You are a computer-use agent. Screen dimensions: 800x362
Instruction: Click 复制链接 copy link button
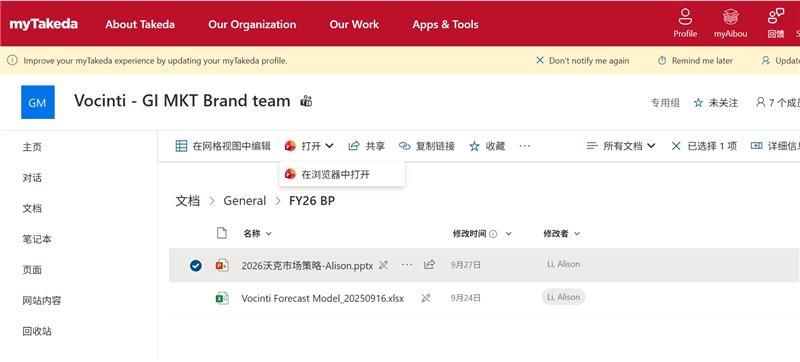coord(427,146)
